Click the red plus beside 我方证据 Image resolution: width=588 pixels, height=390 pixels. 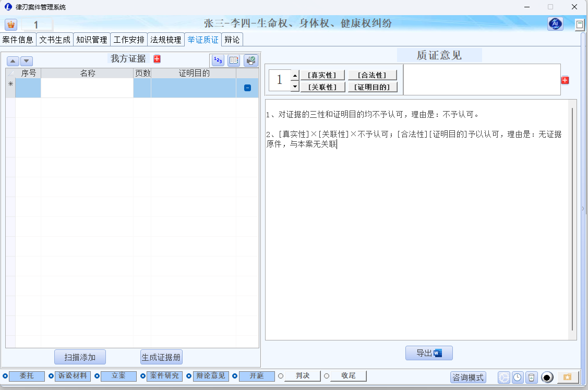157,59
